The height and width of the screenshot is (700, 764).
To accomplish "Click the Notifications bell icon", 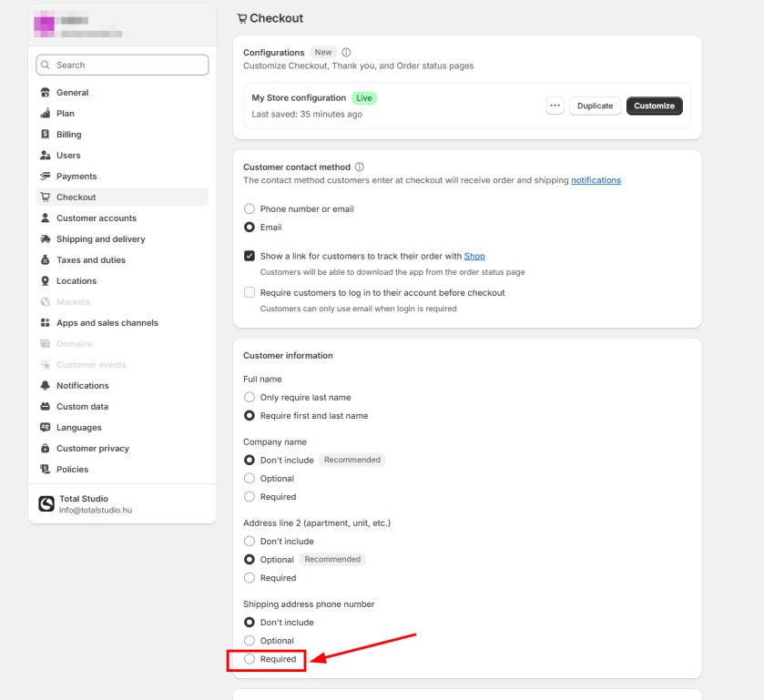I will tap(46, 386).
